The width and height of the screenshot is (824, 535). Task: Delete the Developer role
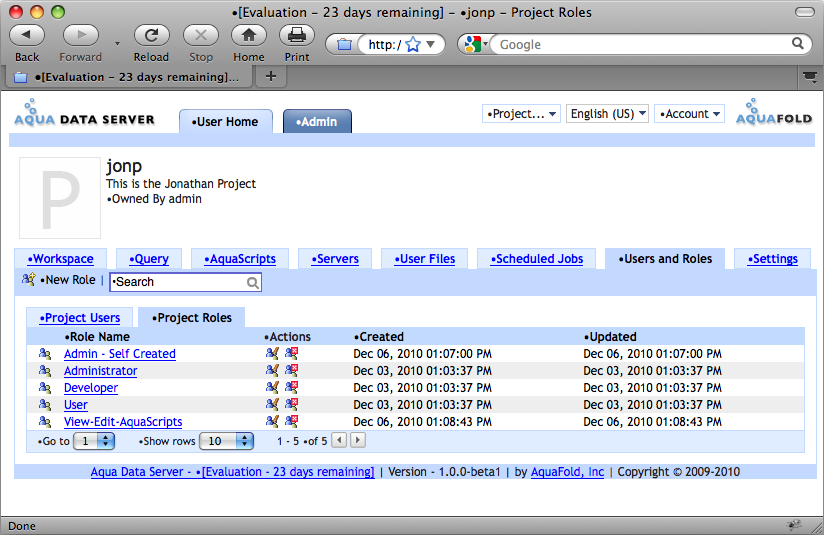tap(292, 387)
